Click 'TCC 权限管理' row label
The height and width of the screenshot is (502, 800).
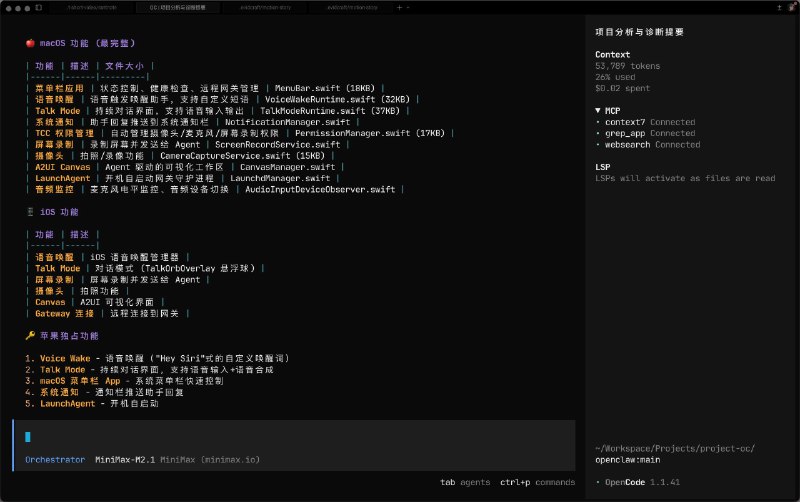(64, 133)
